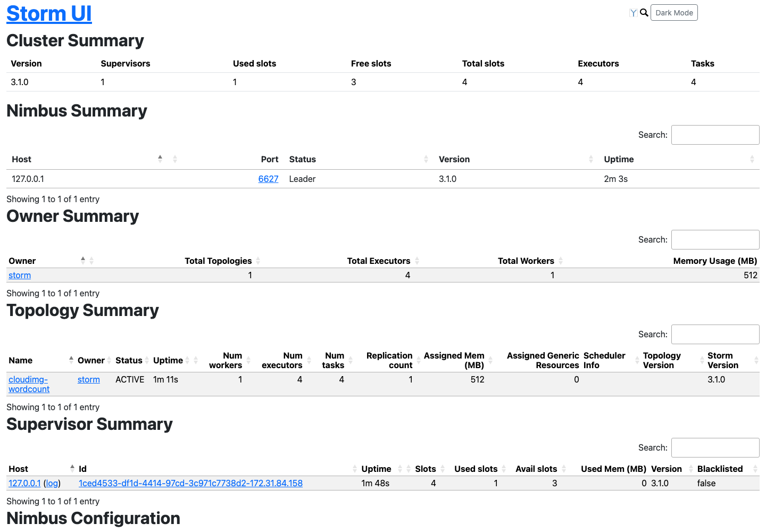Focus the Nimbus Summary search field
Image resolution: width=766 pixels, height=532 pixels.
click(715, 135)
